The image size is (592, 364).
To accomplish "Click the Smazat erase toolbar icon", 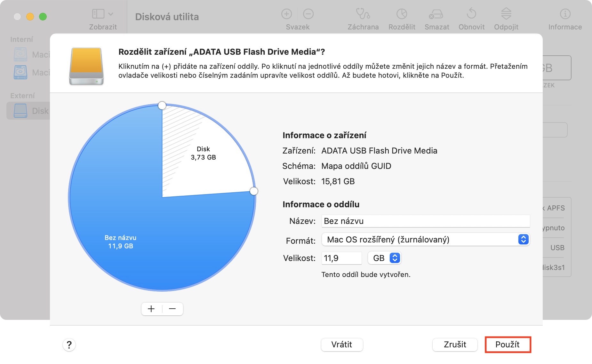I will point(436,14).
